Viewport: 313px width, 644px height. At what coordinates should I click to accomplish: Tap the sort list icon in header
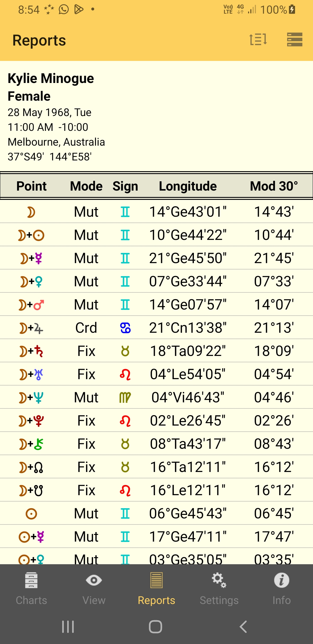point(258,39)
